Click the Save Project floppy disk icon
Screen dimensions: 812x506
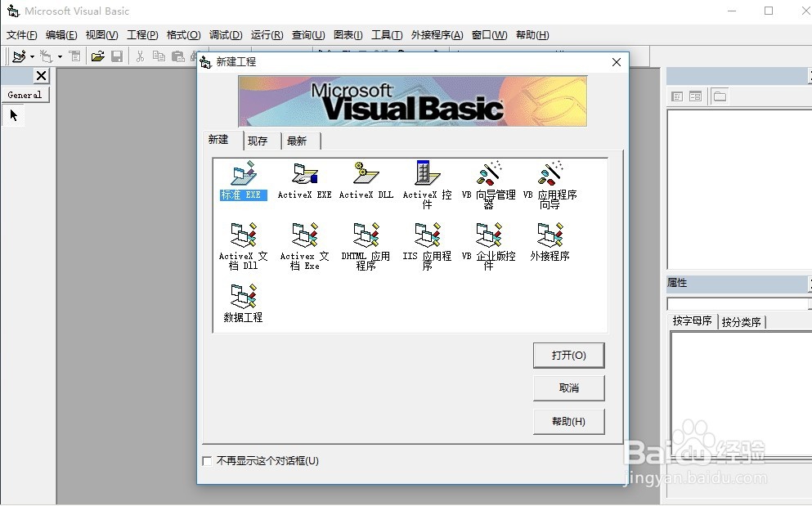pyautogui.click(x=117, y=56)
